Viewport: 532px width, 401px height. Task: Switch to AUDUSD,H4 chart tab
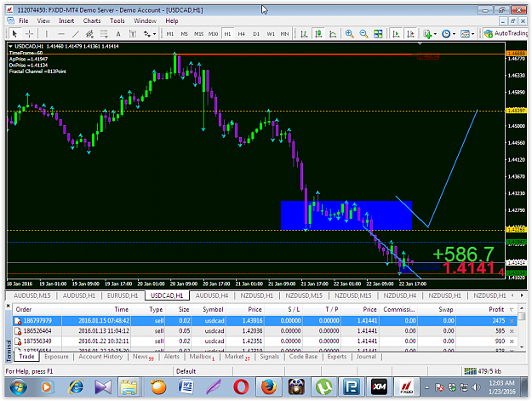tap(212, 295)
